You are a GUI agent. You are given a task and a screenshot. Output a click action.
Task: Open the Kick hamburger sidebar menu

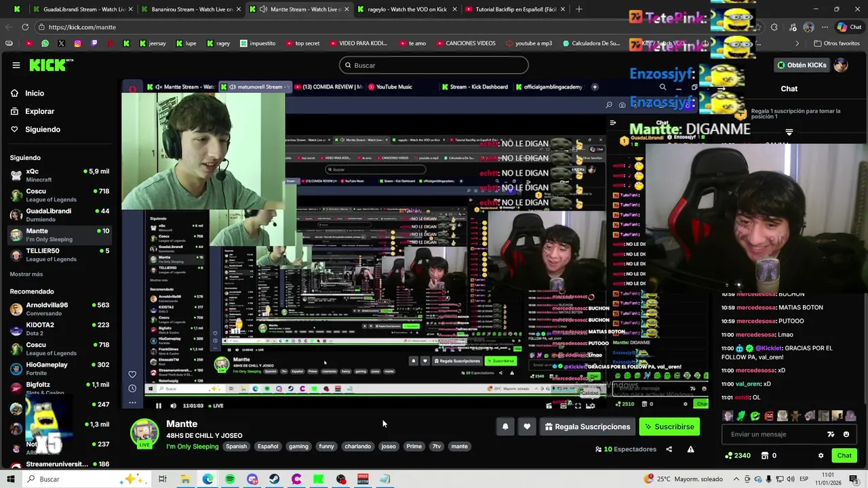(16, 65)
